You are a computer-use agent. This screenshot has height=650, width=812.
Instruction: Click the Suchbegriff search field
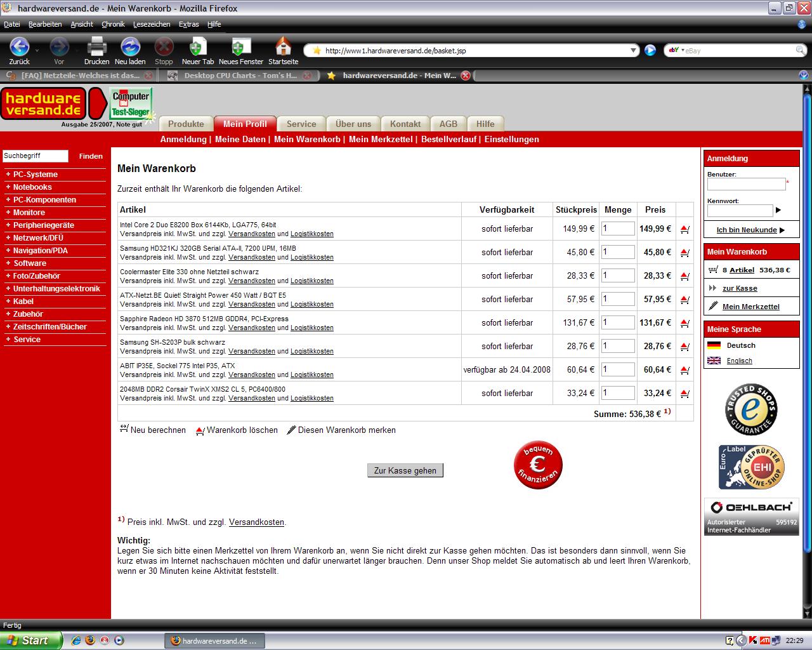click(35, 156)
